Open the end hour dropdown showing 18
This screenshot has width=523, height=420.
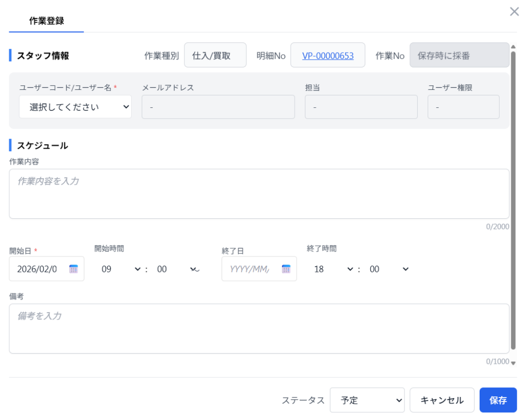click(x=333, y=269)
